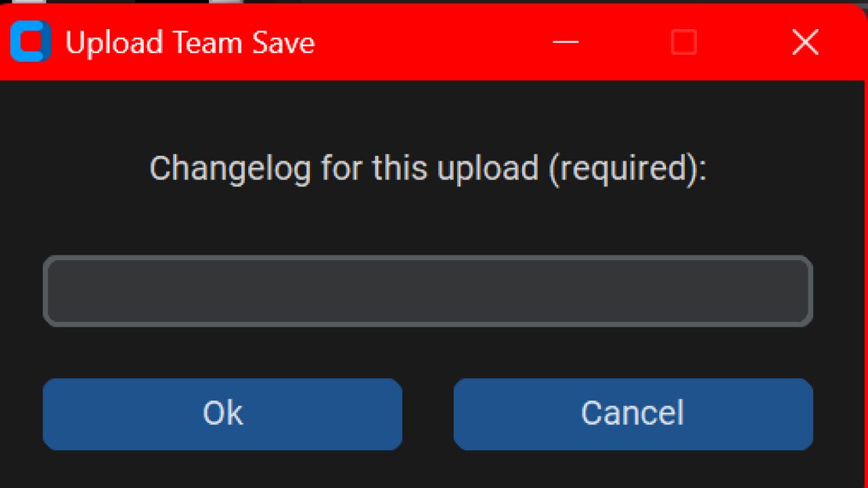Click the maximize square icon
Image resolution: width=868 pixels, height=488 pixels.
tap(683, 43)
